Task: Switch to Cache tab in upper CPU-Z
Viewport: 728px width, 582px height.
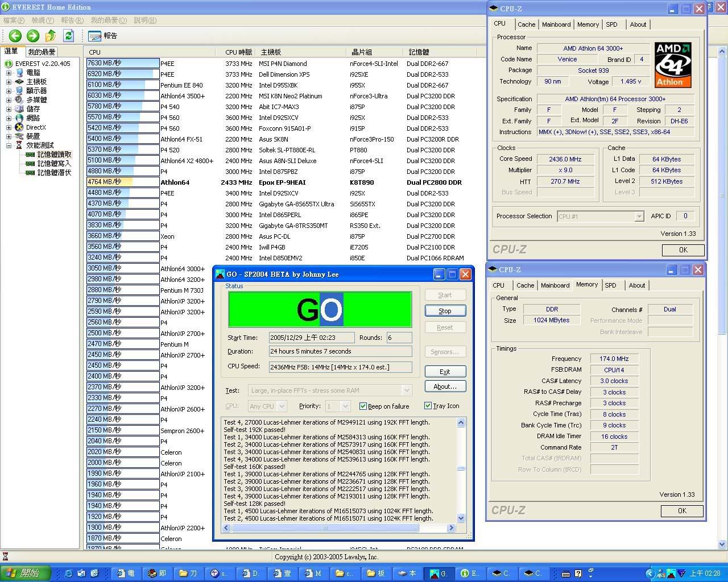Action: click(526, 24)
